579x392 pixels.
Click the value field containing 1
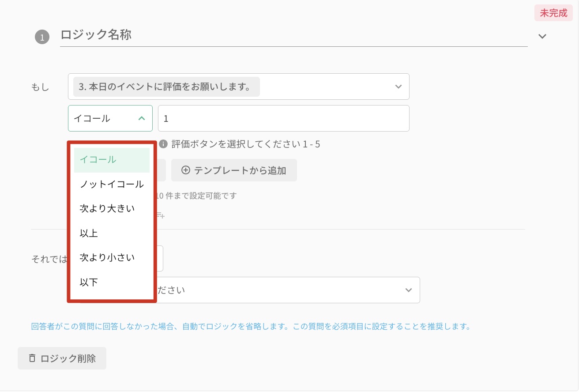click(284, 118)
